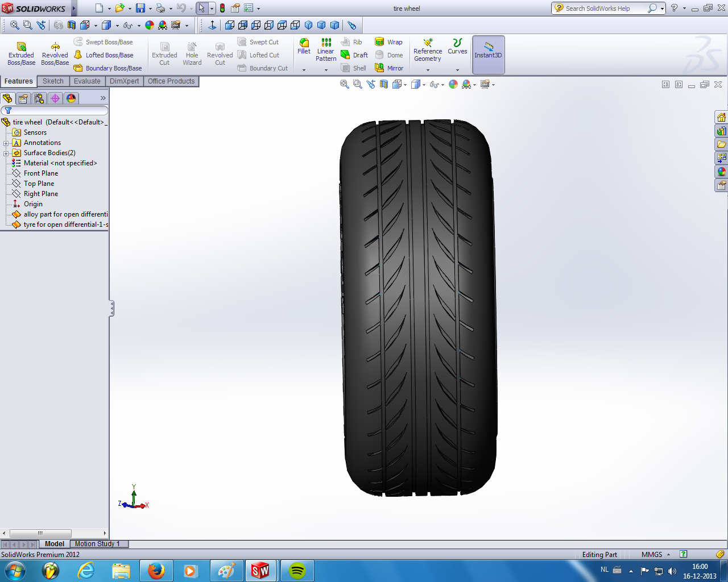Click the FeatureManager filter field

point(55,110)
